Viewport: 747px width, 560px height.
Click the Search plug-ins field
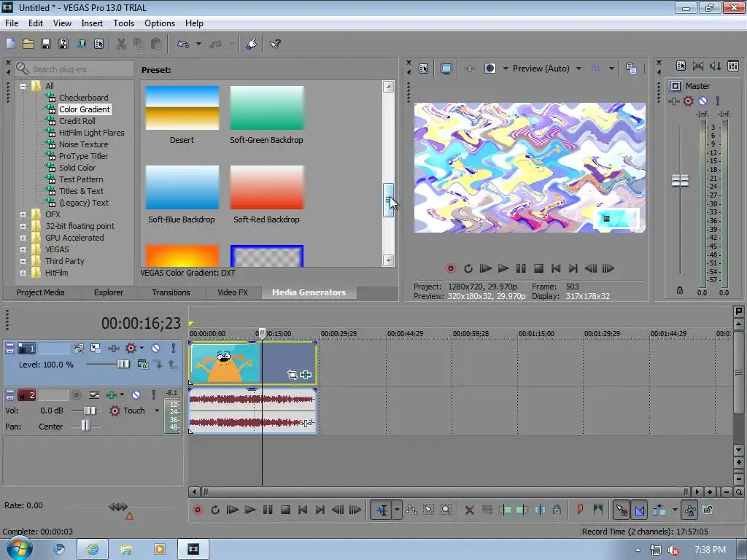(74, 69)
